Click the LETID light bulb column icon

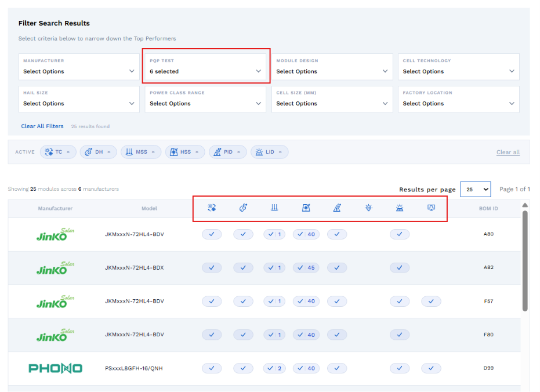click(x=368, y=208)
